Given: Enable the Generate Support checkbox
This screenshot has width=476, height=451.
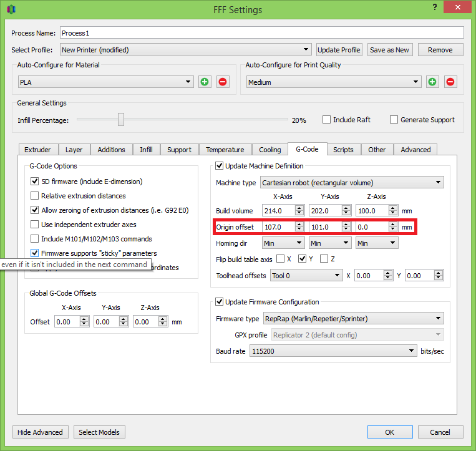Looking at the screenshot, I should pyautogui.click(x=394, y=120).
